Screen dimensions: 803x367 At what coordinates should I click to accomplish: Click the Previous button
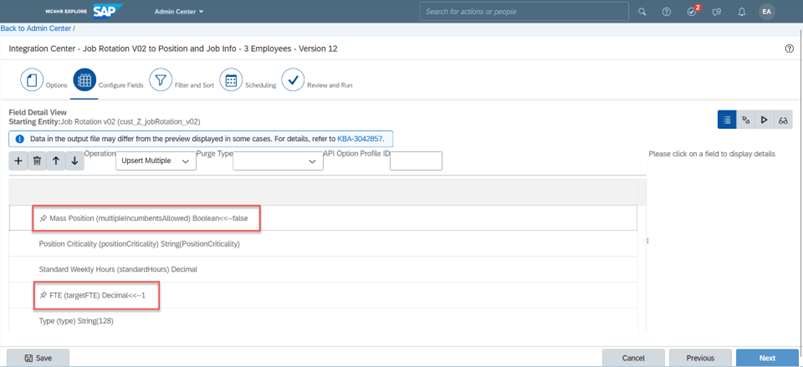coord(700,358)
